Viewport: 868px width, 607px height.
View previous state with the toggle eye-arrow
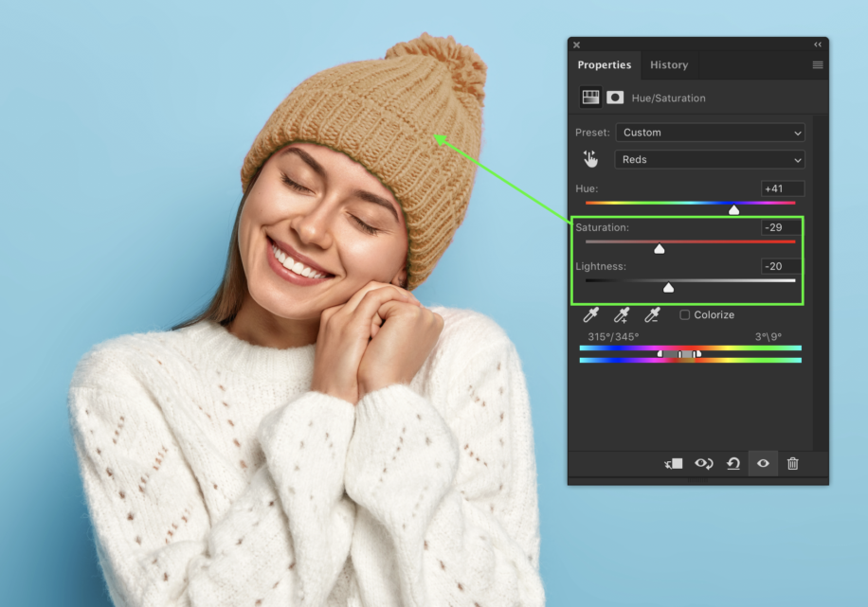(704, 464)
